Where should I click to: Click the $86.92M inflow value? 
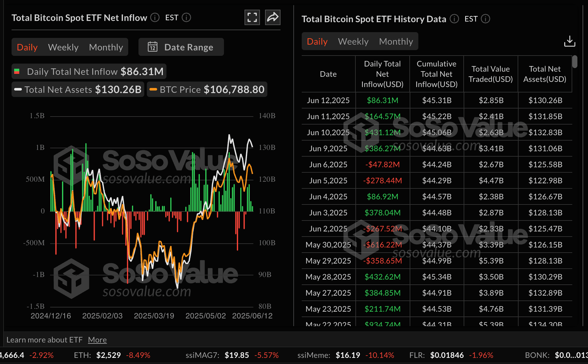pyautogui.click(x=382, y=197)
